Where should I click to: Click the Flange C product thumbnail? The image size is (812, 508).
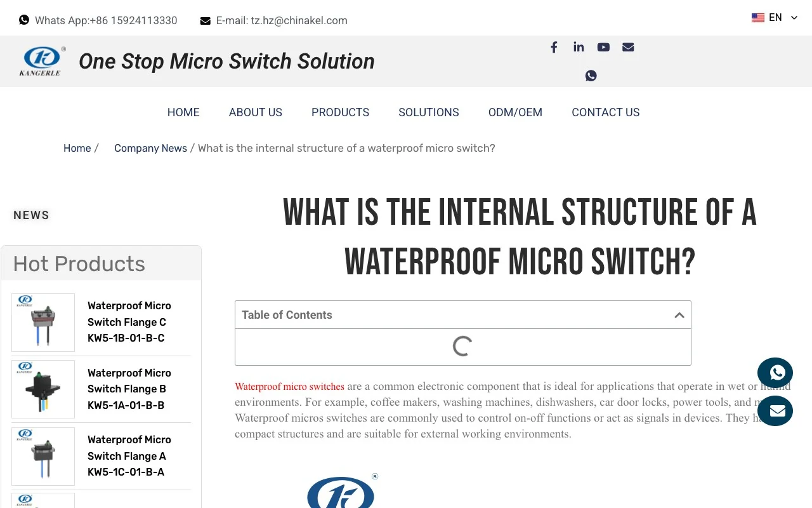(x=43, y=323)
